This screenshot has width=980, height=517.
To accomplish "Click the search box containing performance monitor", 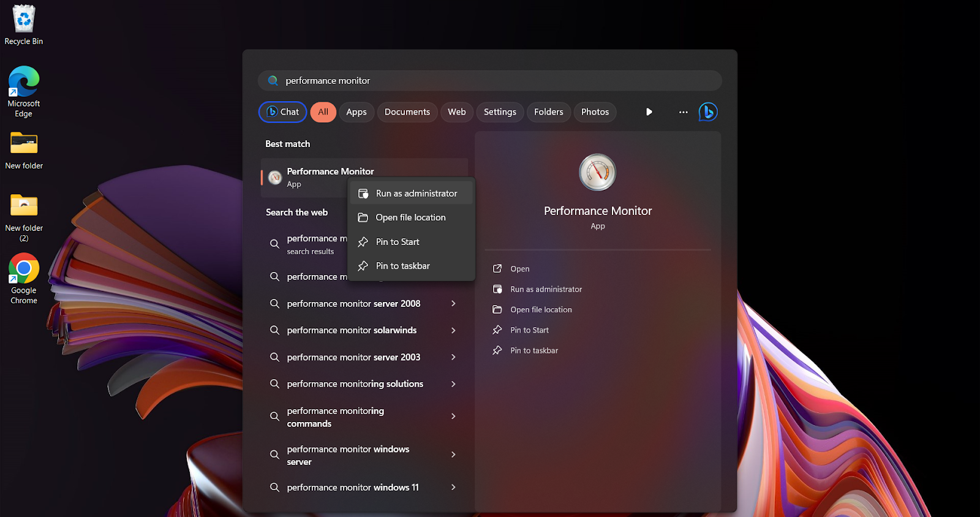I will 490,81.
